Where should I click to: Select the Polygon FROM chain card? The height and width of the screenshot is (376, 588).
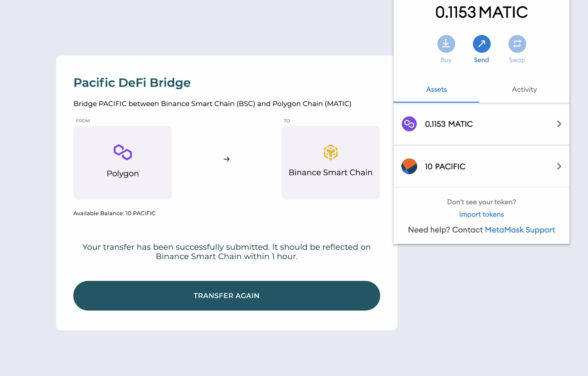tap(123, 163)
